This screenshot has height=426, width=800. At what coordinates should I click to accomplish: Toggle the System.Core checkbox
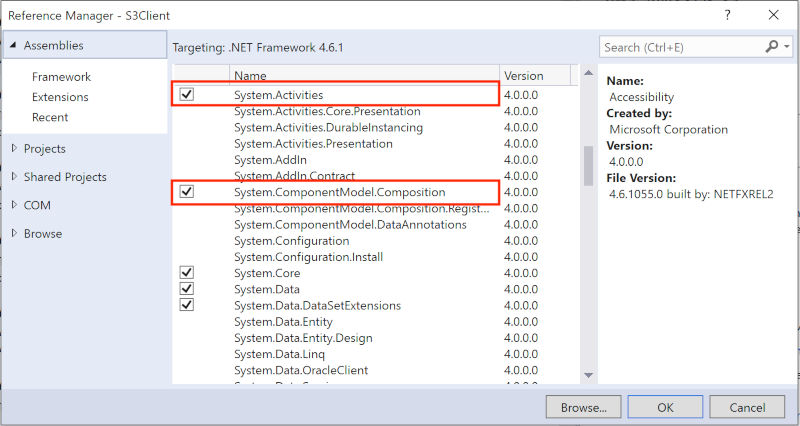coord(186,273)
